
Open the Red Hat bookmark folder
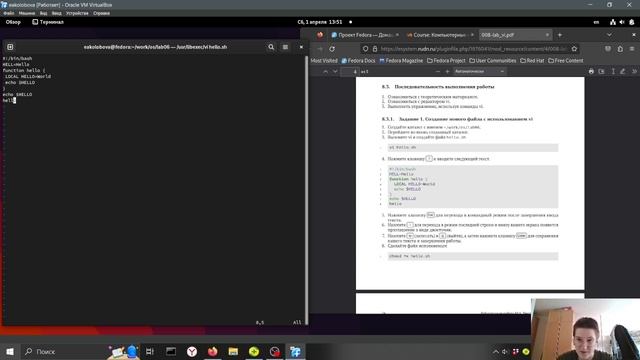click(x=532, y=61)
